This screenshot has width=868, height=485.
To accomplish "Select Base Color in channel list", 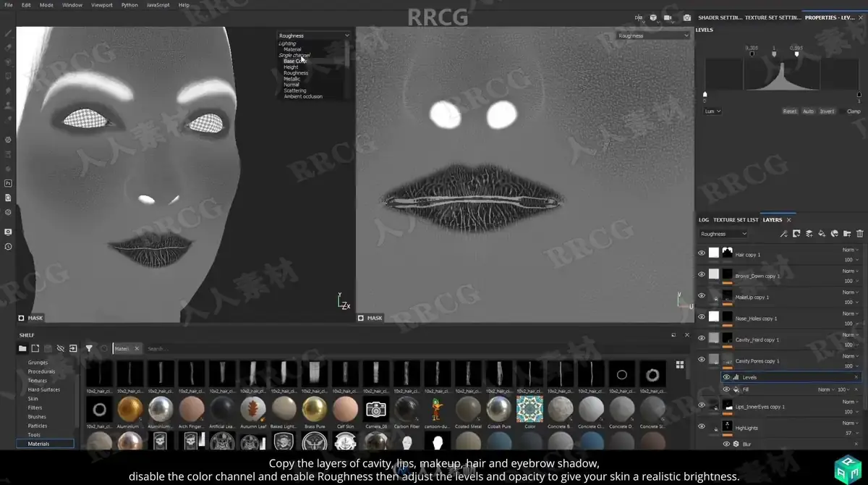I will click(294, 62).
